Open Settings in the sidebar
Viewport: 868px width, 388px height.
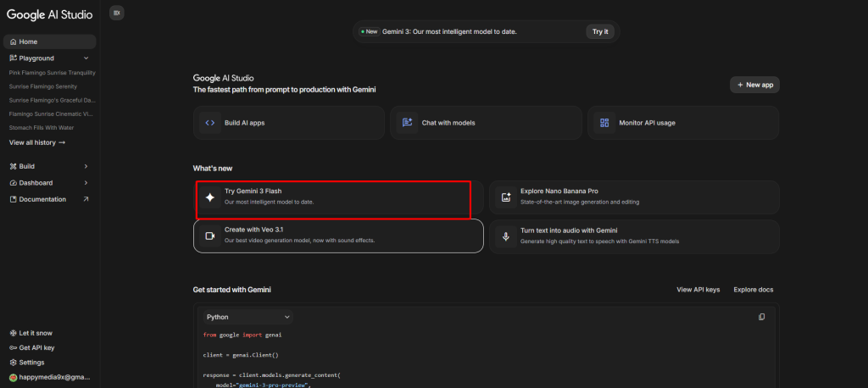pos(31,363)
